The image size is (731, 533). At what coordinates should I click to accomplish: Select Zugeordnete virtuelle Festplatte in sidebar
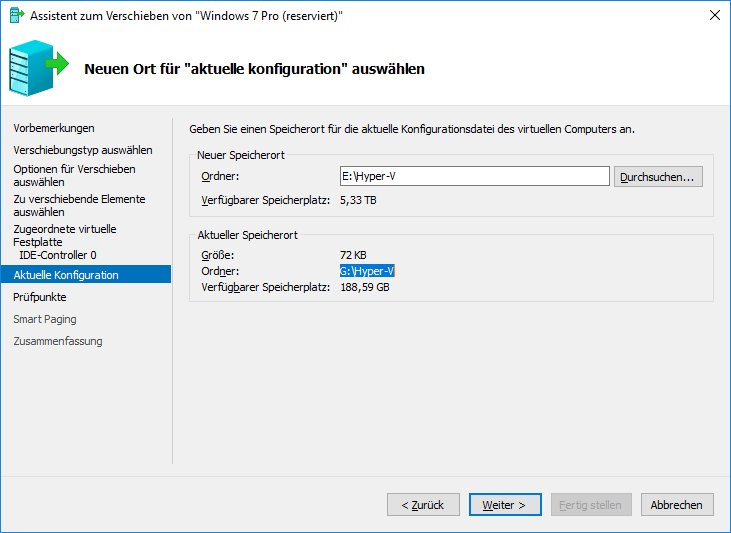click(65, 235)
